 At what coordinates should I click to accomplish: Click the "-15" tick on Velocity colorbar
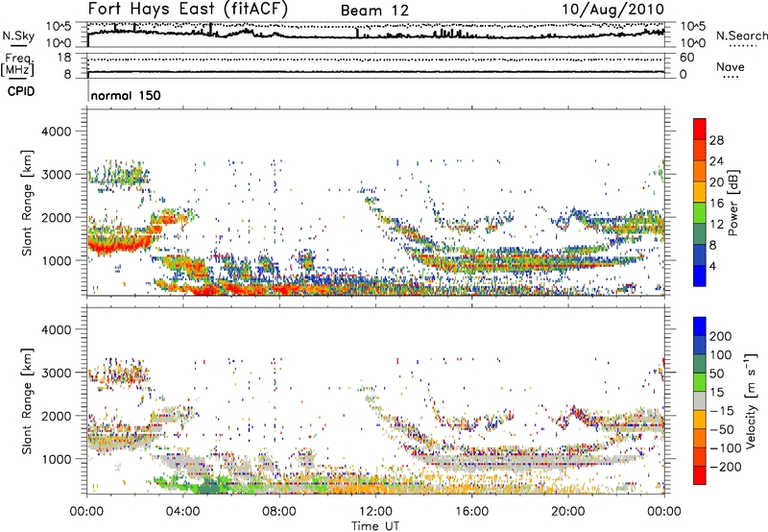(x=722, y=411)
